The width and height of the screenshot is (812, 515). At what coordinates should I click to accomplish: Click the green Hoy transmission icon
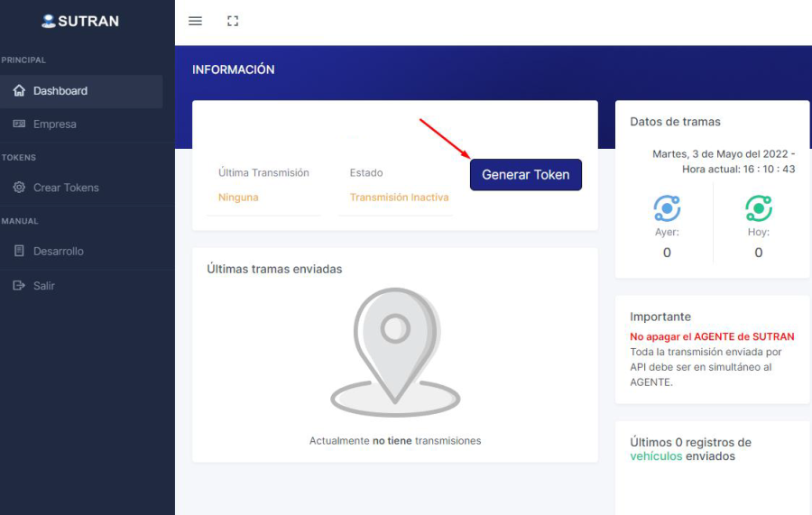coord(758,208)
